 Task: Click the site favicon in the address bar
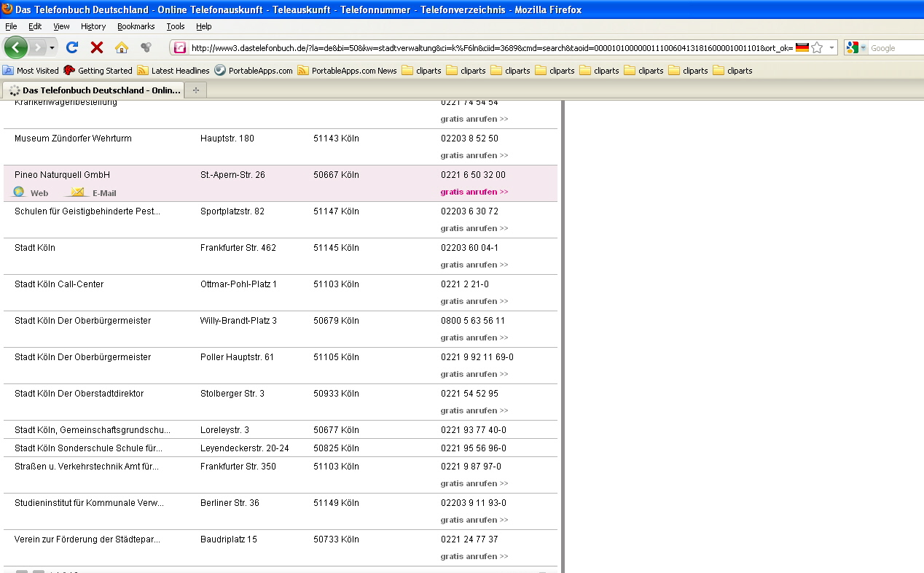[180, 47]
